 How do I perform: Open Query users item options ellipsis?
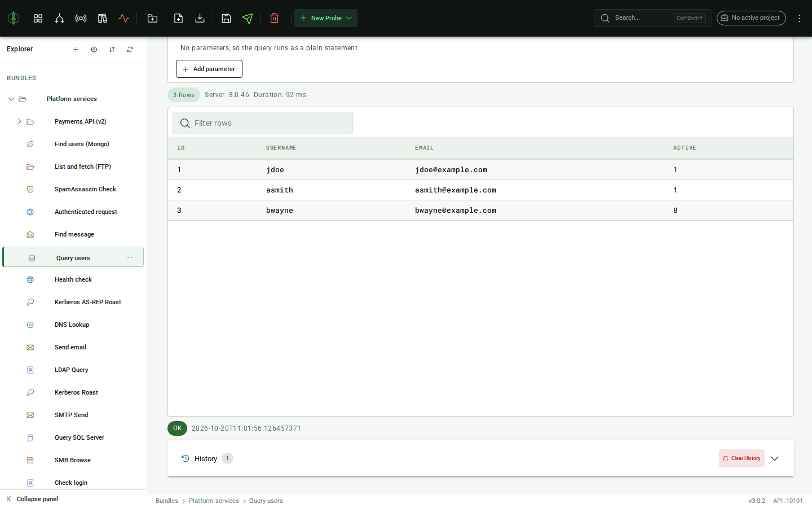coord(130,258)
